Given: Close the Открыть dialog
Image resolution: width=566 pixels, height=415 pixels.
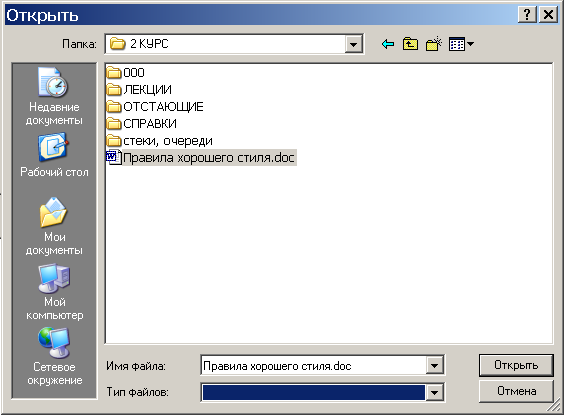Looking at the screenshot, I should 548,15.
